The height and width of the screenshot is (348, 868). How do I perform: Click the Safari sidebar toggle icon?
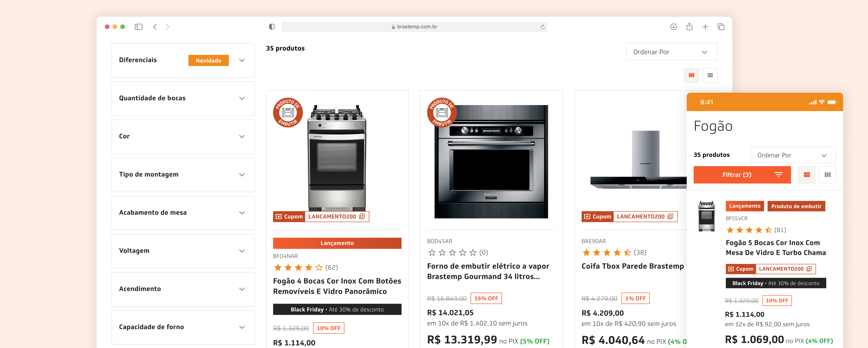coord(139,27)
